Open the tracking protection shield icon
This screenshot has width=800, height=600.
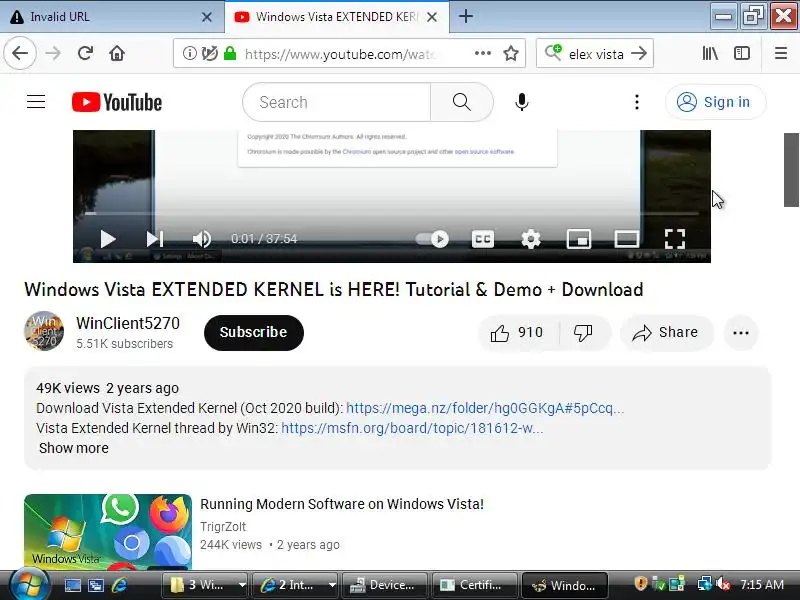point(209,53)
